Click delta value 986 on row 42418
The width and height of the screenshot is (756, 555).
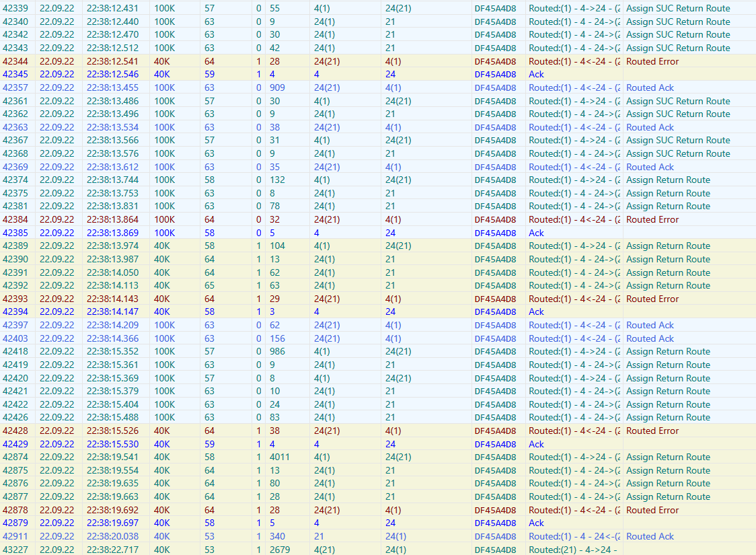coord(277,351)
